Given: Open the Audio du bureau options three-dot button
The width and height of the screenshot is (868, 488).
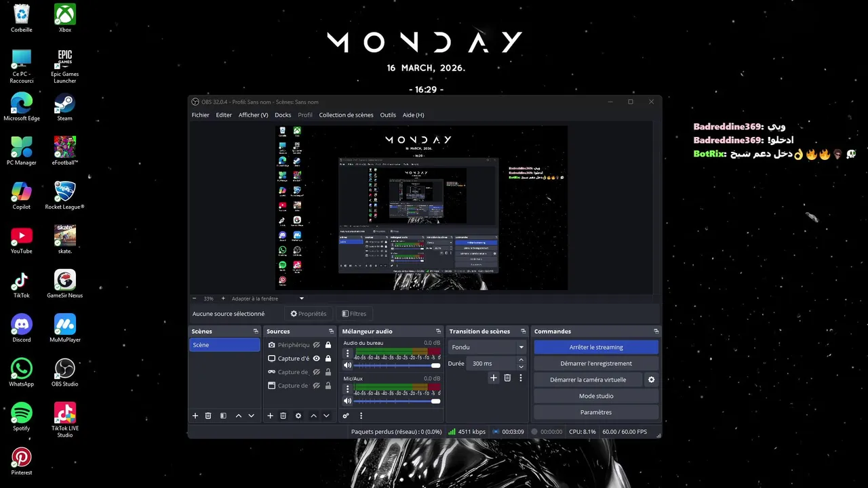Looking at the screenshot, I should click(x=348, y=353).
